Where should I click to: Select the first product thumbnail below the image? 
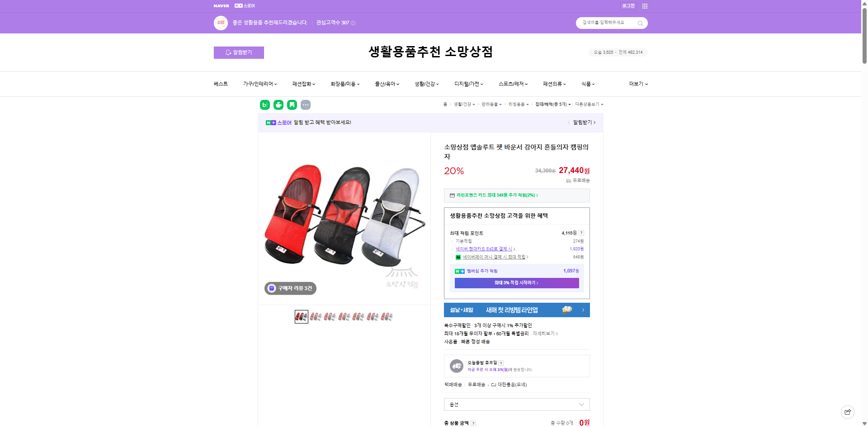point(301,316)
